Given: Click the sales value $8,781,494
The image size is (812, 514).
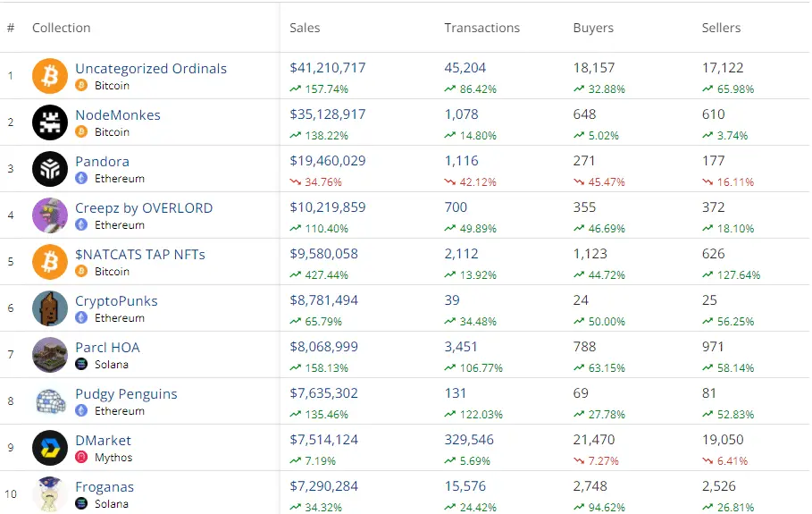Looking at the screenshot, I should (x=323, y=300).
